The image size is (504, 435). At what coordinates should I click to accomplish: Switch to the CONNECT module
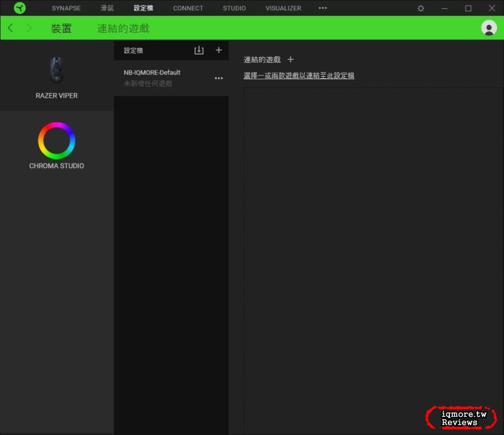click(188, 8)
